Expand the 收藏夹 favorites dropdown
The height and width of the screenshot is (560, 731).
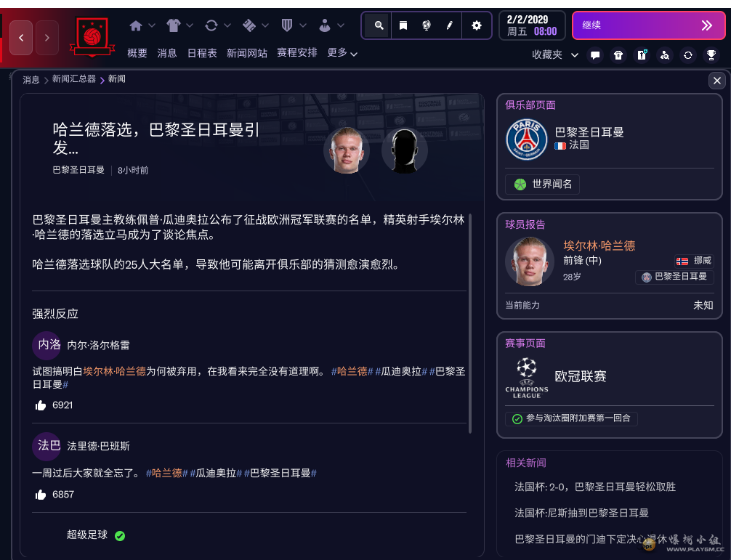click(575, 55)
